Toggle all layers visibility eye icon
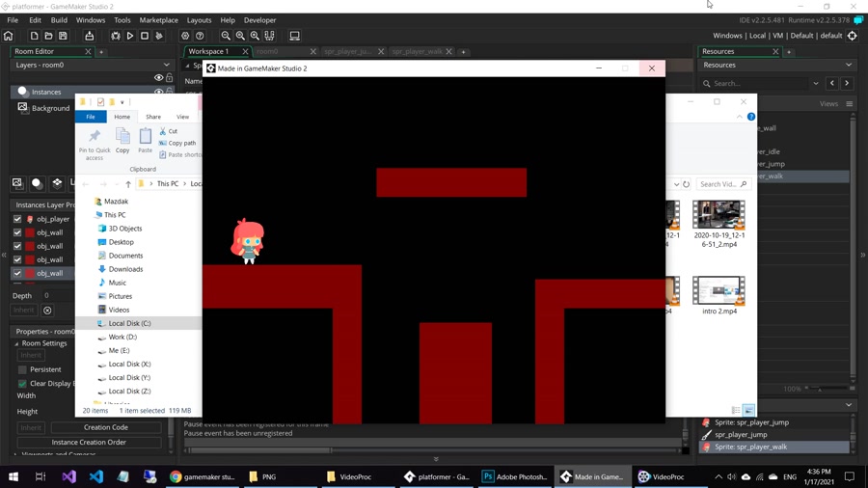The image size is (868, 488). (x=159, y=78)
